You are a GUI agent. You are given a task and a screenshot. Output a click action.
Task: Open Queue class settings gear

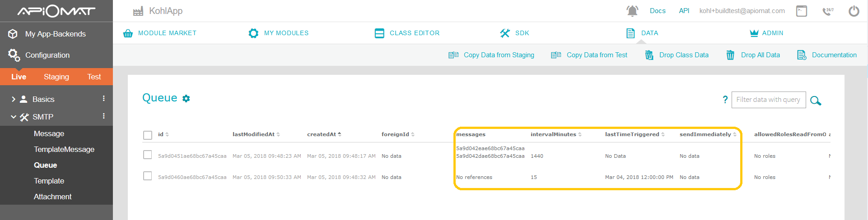coord(186,98)
